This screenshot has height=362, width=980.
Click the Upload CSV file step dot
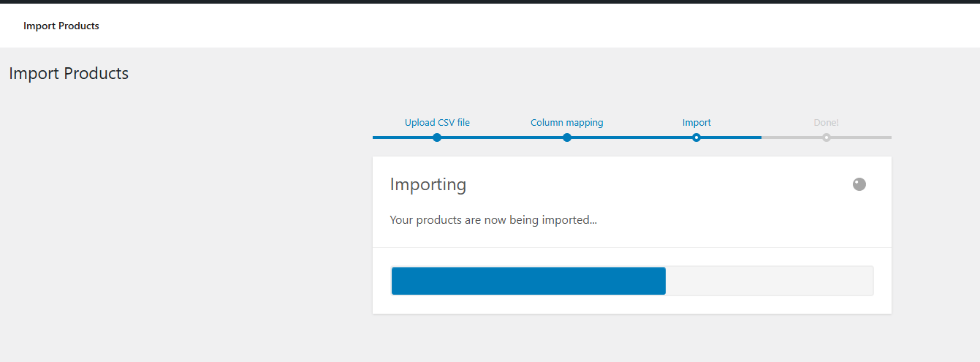pyautogui.click(x=437, y=137)
